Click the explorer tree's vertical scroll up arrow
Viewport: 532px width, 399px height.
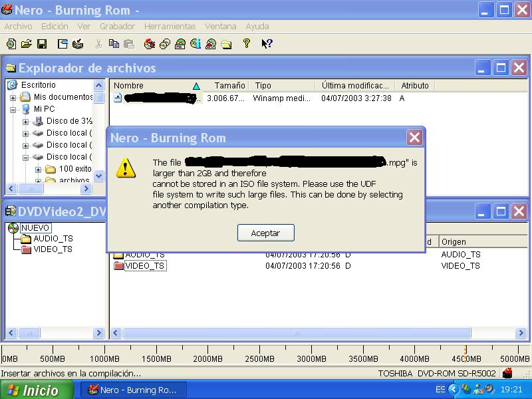[98, 85]
